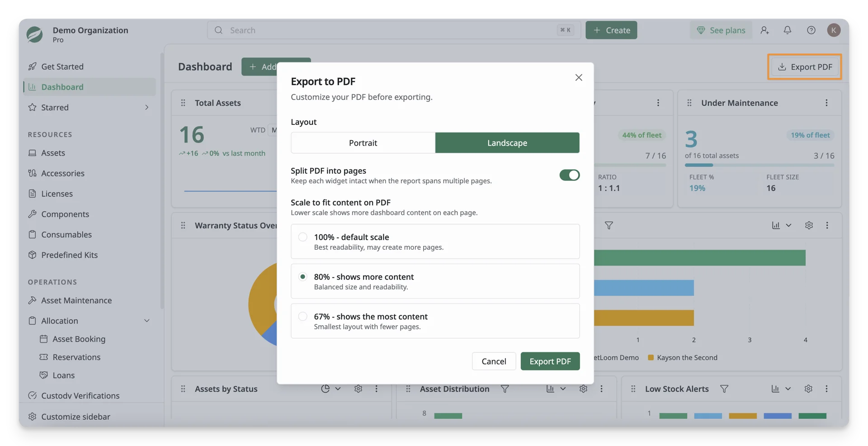Open Assets by Status chart type dropdown
Screen dimensions: 868x446
point(330,389)
